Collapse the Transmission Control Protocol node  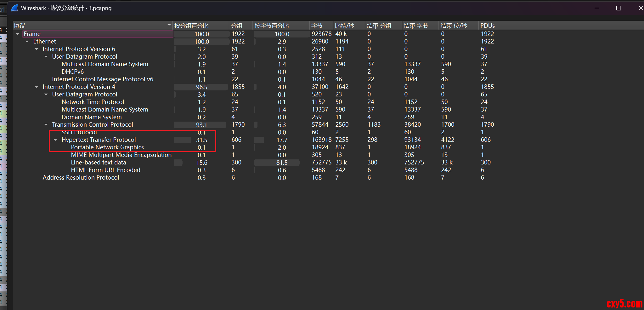pyautogui.click(x=46, y=125)
